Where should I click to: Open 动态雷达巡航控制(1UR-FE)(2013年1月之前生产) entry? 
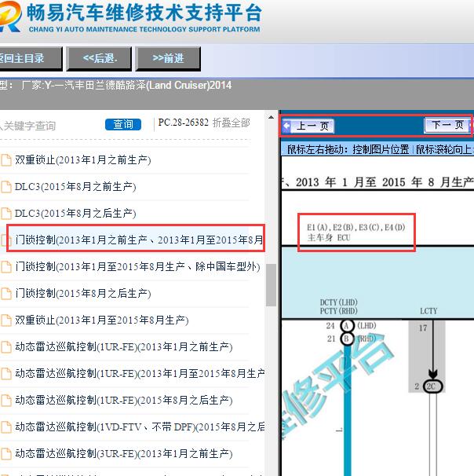[x=124, y=347]
